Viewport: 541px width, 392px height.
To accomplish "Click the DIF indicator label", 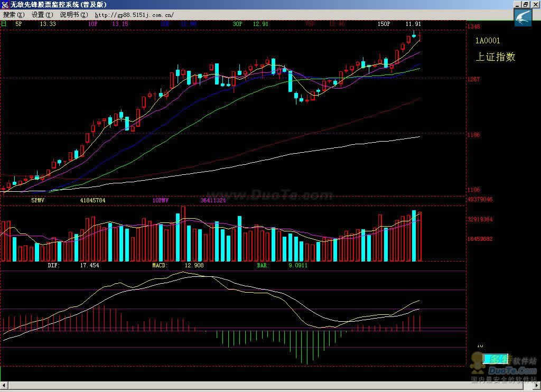I will pos(53,265).
